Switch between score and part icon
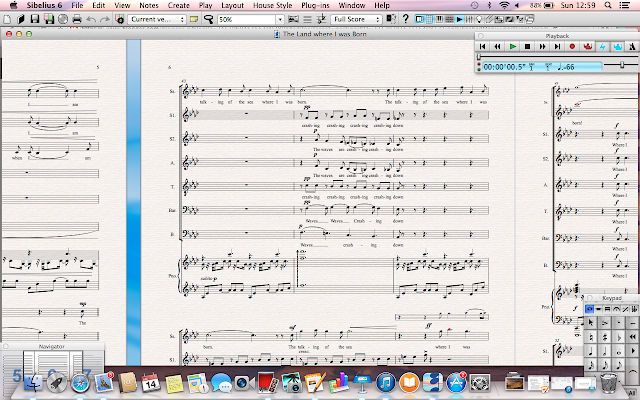The height and width of the screenshot is (400, 640). click(391, 19)
